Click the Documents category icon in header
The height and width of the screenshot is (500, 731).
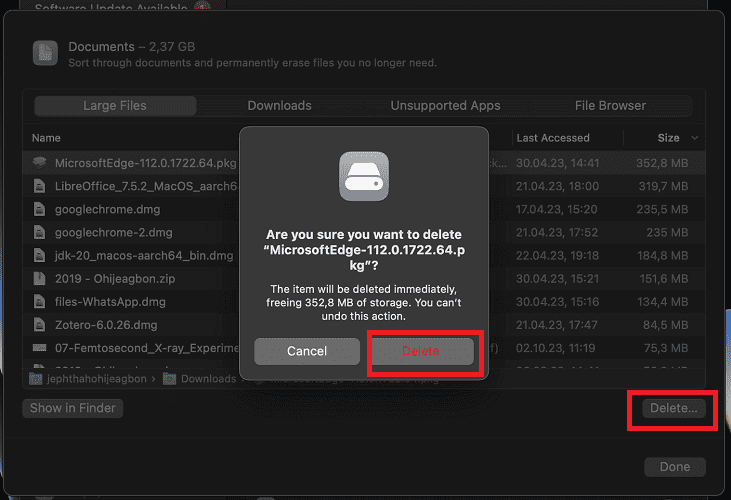[45, 53]
